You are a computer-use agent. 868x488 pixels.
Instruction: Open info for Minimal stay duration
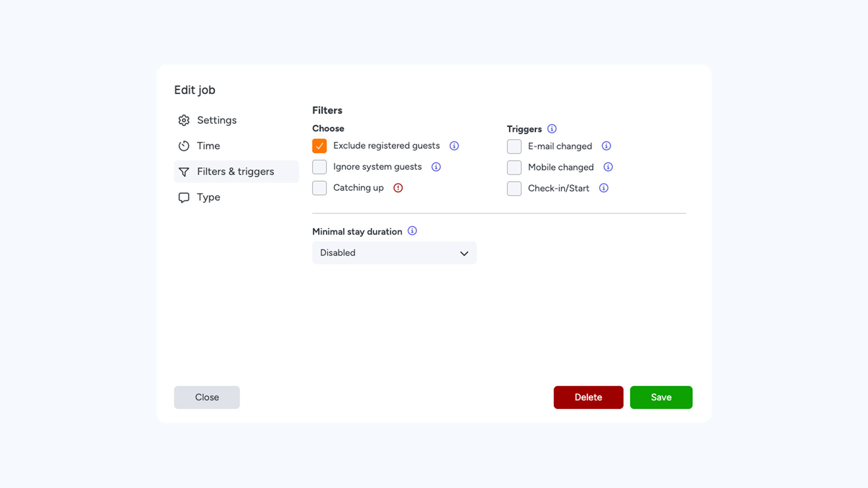pos(412,231)
